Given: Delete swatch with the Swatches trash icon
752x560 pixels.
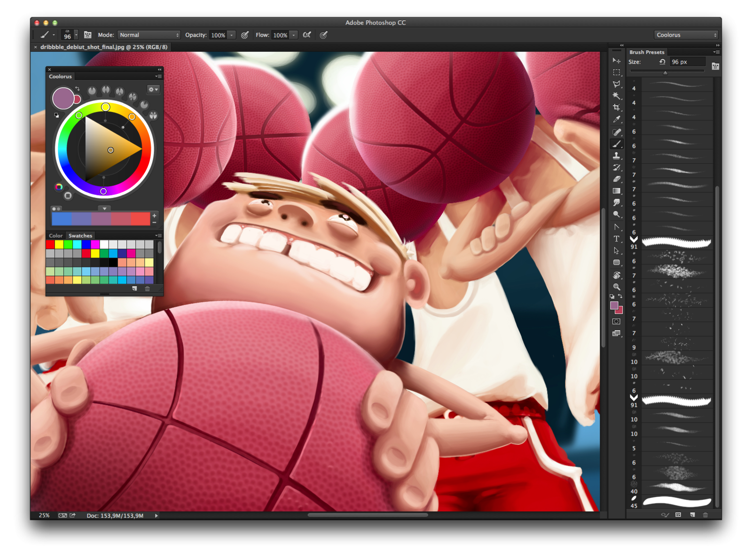Looking at the screenshot, I should (x=147, y=288).
